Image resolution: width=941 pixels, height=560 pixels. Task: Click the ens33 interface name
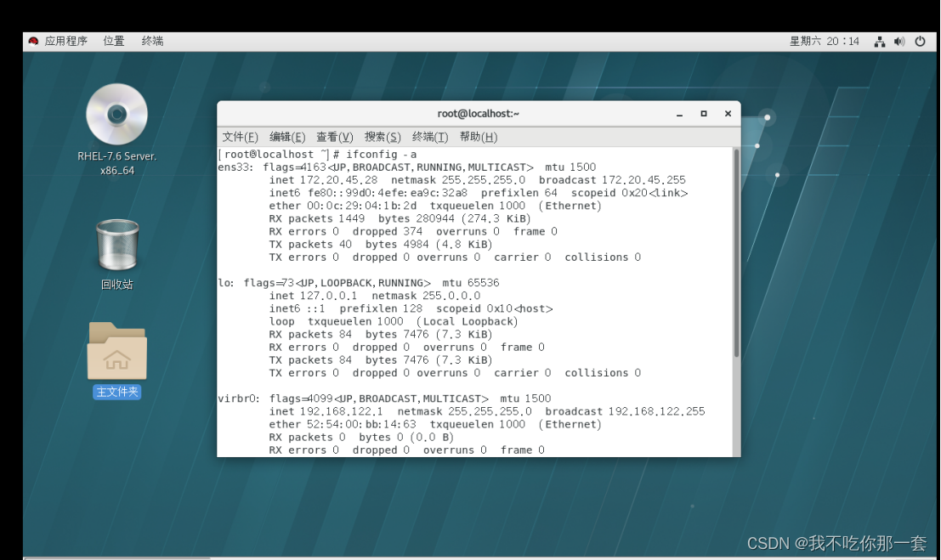[235, 167]
